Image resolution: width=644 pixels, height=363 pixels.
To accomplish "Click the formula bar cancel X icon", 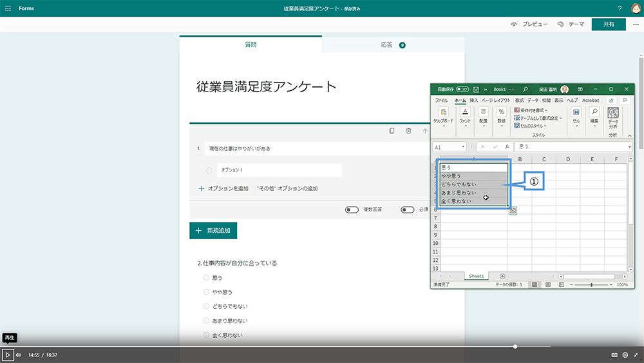I will click(x=483, y=147).
